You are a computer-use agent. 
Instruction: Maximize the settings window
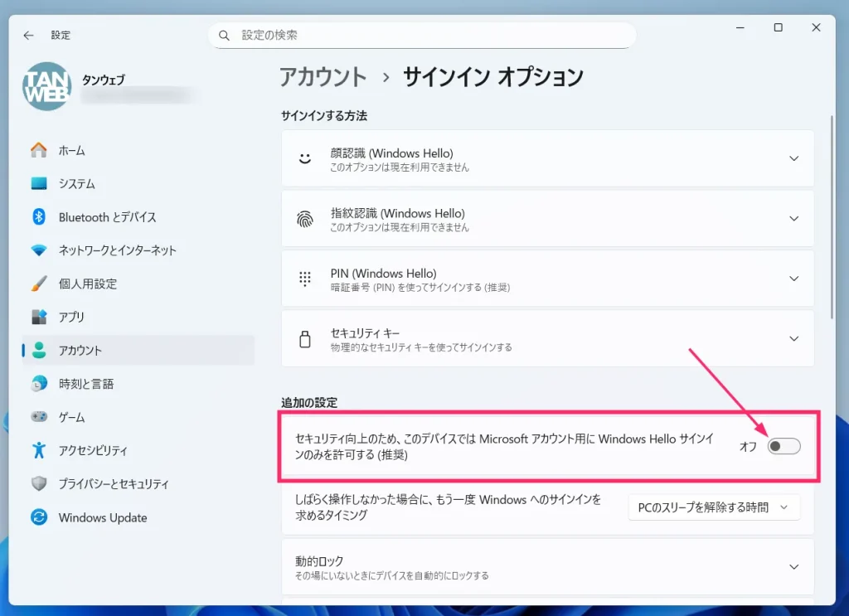778,27
